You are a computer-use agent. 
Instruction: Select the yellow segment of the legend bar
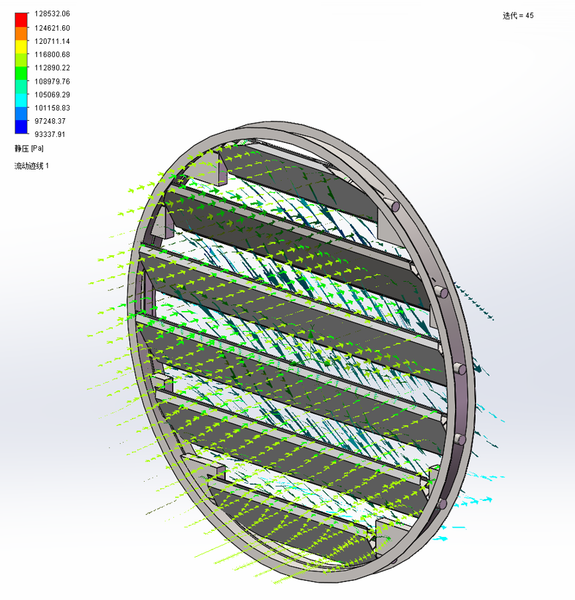point(21,47)
